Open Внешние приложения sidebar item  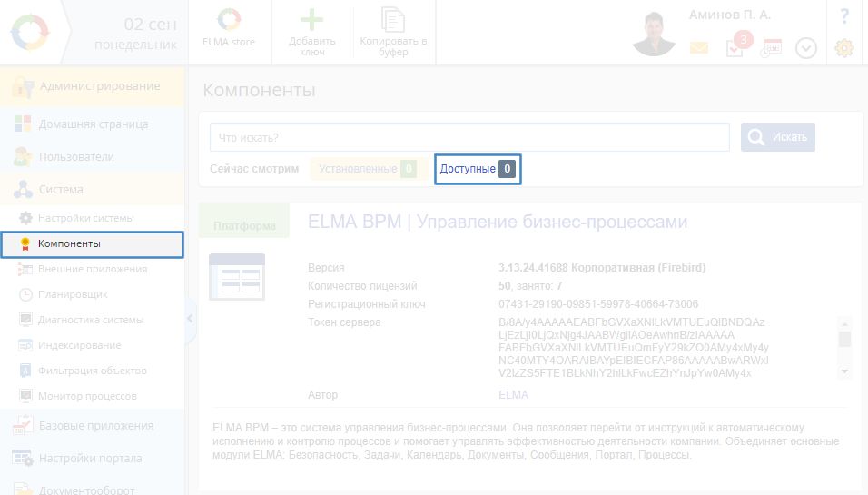(x=92, y=269)
